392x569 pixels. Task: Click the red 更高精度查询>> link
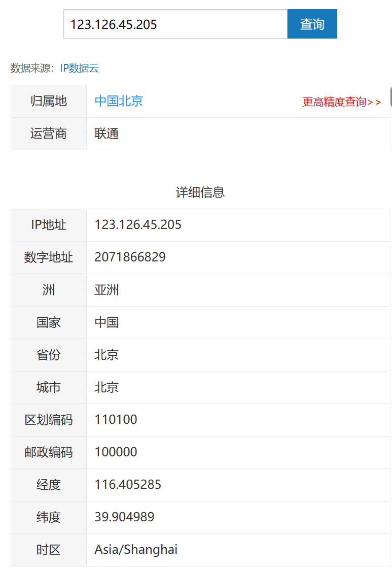click(x=342, y=102)
